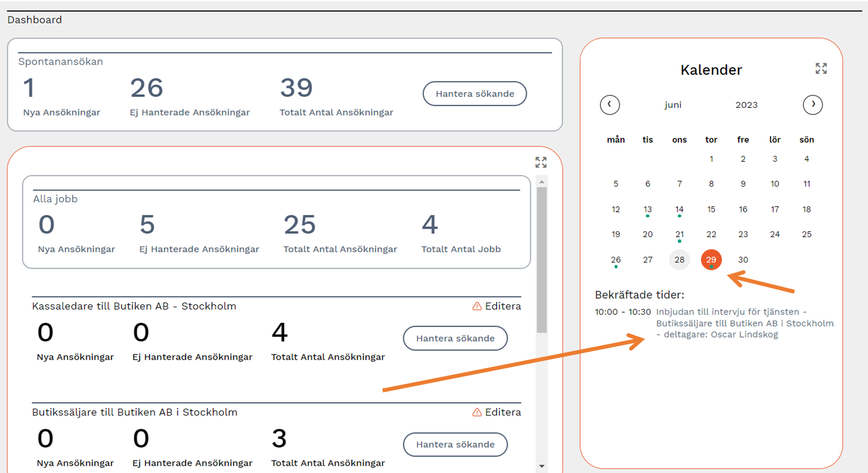Click warning icon beside Butikssäljare Editera
The width and height of the screenshot is (868, 473).
coord(477,412)
